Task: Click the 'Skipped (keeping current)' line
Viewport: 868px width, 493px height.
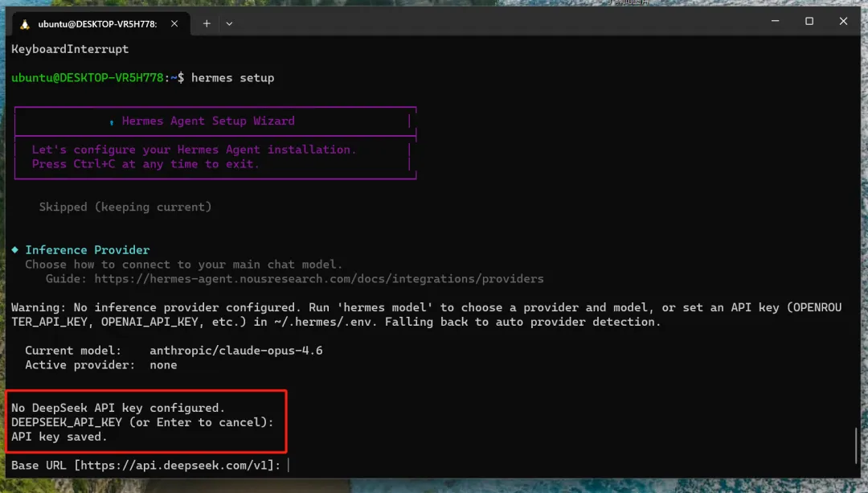Action: point(125,207)
